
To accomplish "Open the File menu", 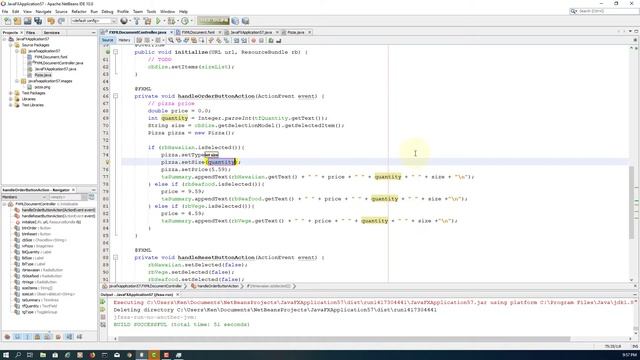I will [5, 11].
